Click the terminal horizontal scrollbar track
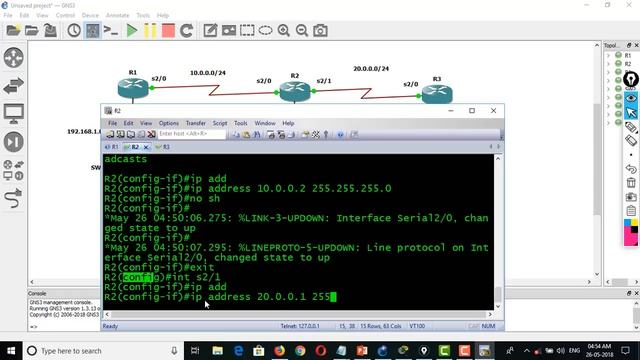The width and height of the screenshot is (640, 360). tap(298, 314)
